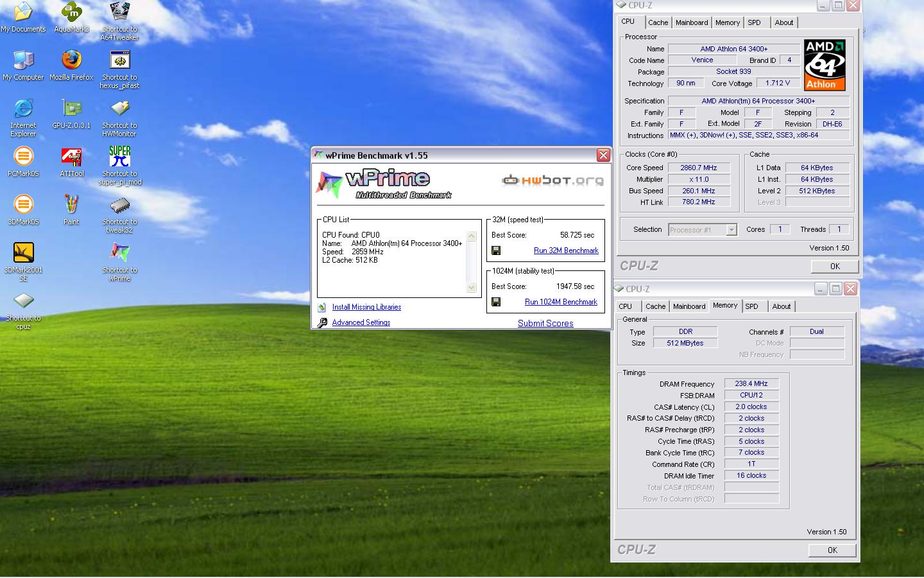Viewport: 924px width, 578px height.
Task: Click Bus Speed value 260.1 MHz
Action: pyautogui.click(x=699, y=191)
